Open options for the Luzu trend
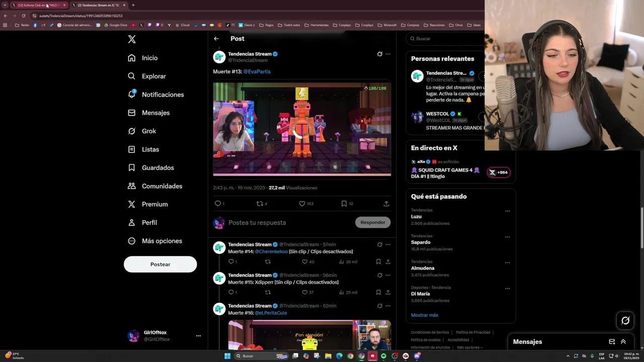This screenshot has width=644, height=362. coord(507,211)
